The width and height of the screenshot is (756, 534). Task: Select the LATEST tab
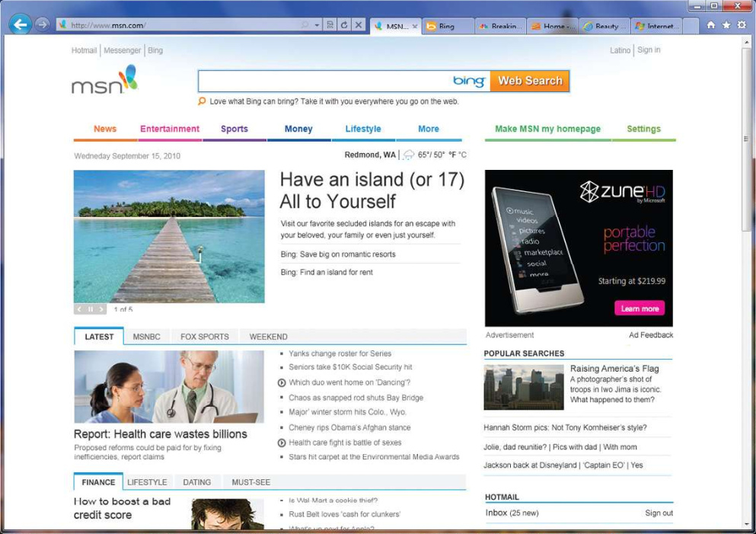pyautogui.click(x=99, y=337)
